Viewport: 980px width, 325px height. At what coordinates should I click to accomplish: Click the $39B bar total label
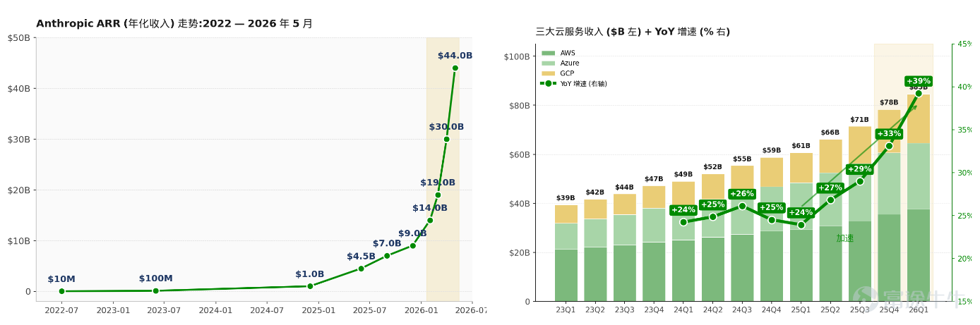coord(566,198)
